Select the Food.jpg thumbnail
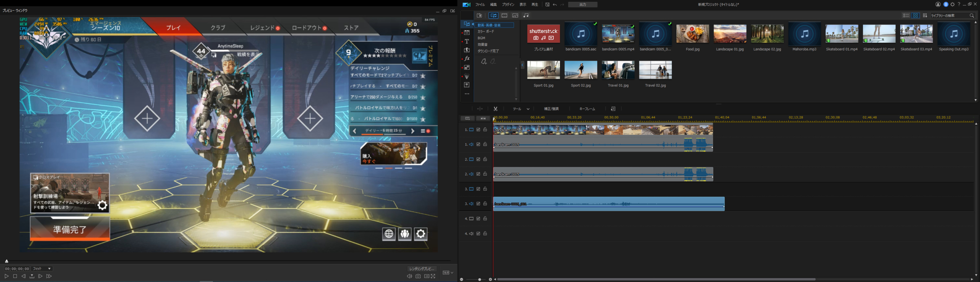This screenshot has height=282, width=980. point(693,34)
